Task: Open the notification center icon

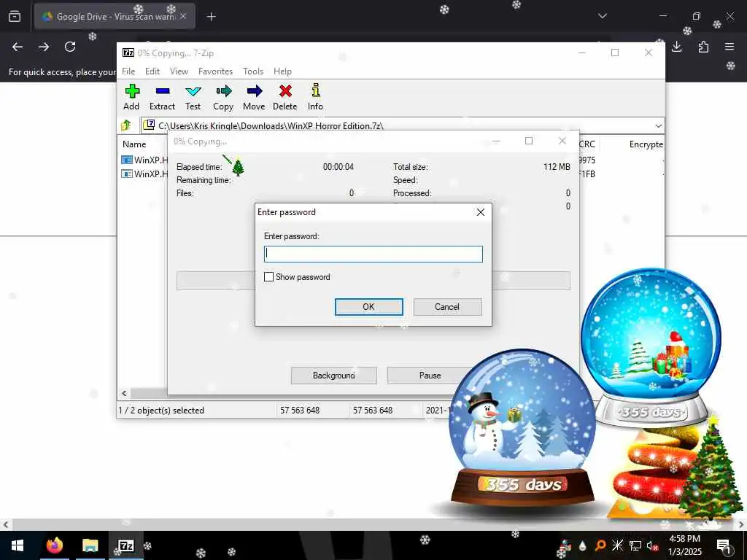Action: [x=724, y=546]
